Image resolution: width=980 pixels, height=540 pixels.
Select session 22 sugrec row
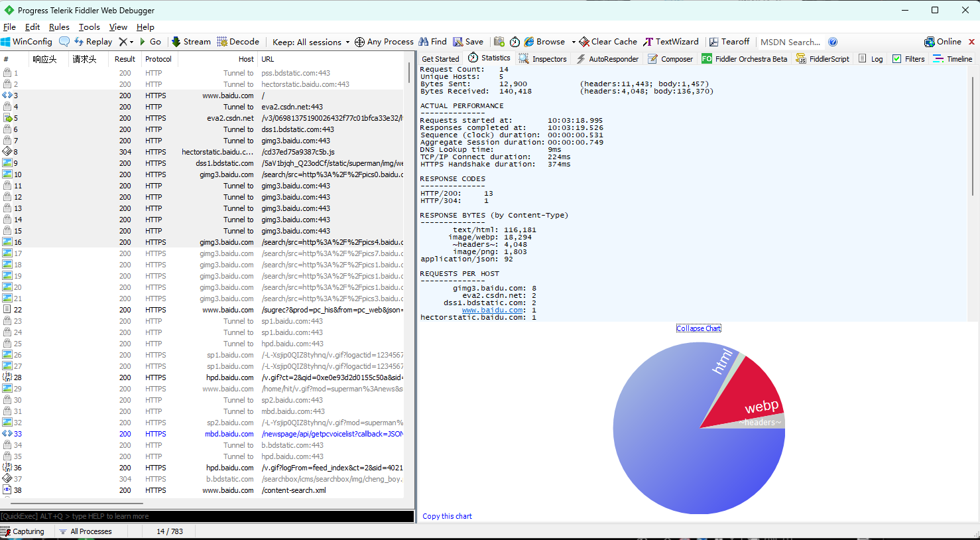click(202, 310)
